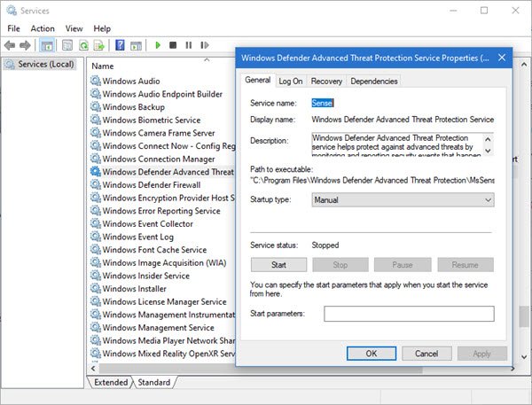Screen dimensions: 532x405
Task: Select Windows Defender Firewall service
Action: pyautogui.click(x=151, y=185)
